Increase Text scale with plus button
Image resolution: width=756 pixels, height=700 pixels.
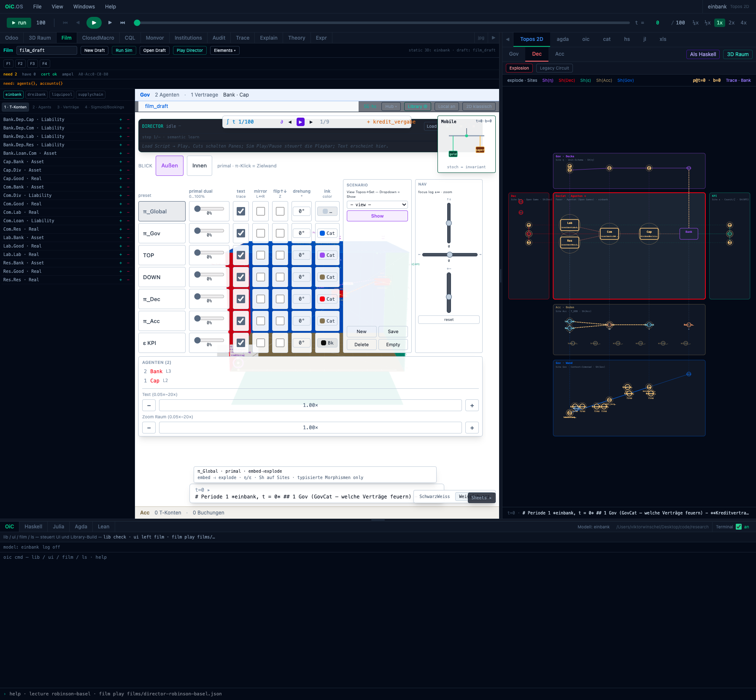click(472, 405)
